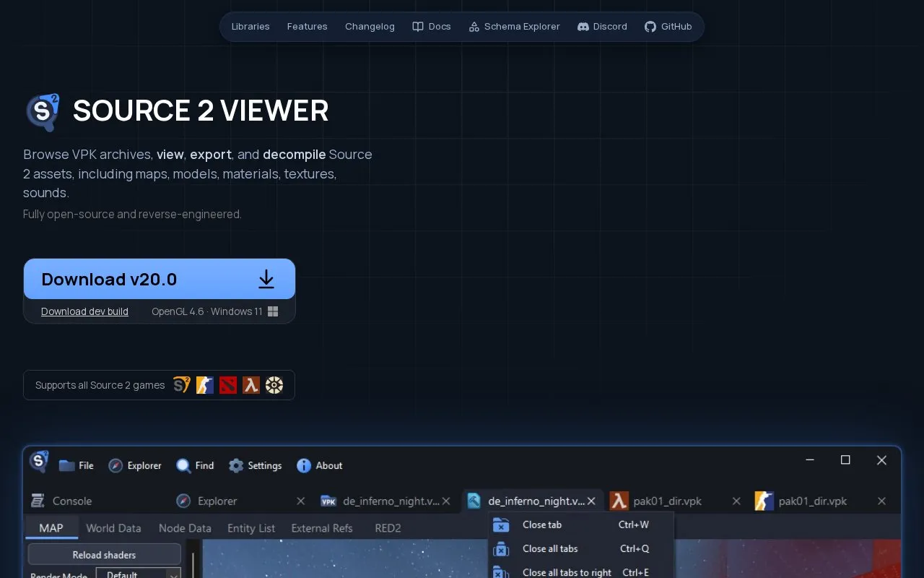Screen dimensions: 924x578
Task: Click the Dota 2 game icon
Action: (x=228, y=385)
